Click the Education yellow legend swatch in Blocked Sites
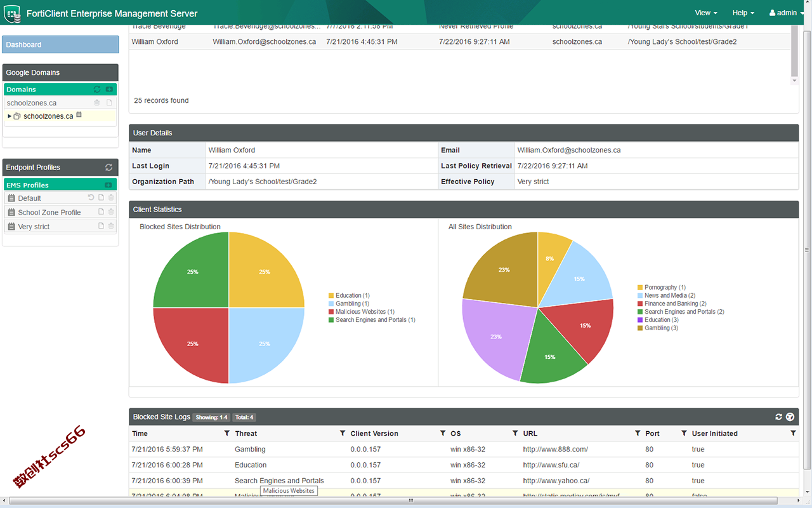 (x=331, y=295)
